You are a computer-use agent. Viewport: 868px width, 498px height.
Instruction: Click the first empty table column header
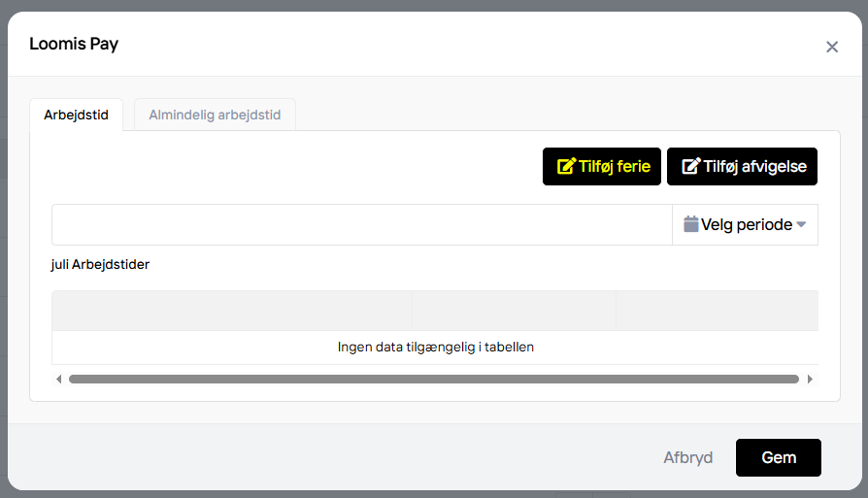tap(231, 311)
